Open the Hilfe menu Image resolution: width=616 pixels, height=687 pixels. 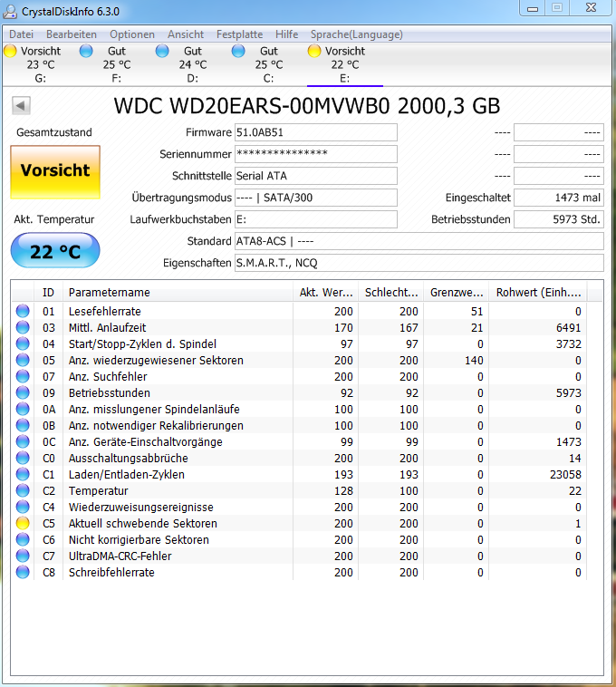[x=287, y=34]
